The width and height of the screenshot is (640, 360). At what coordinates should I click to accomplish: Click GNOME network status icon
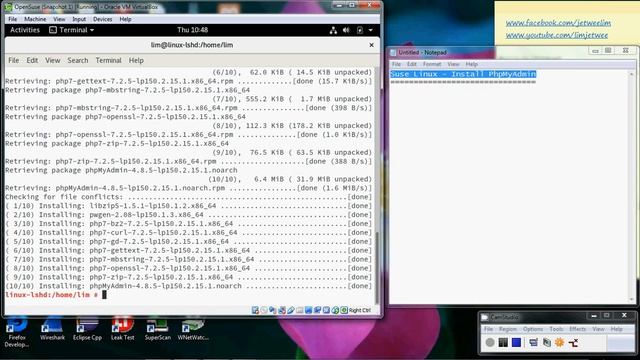333,30
